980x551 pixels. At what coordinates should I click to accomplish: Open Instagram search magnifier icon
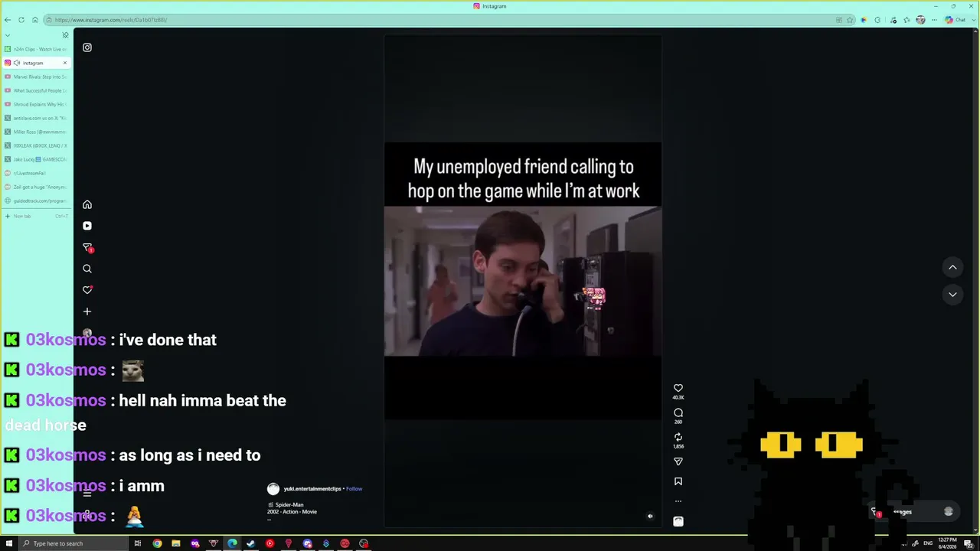(x=87, y=269)
